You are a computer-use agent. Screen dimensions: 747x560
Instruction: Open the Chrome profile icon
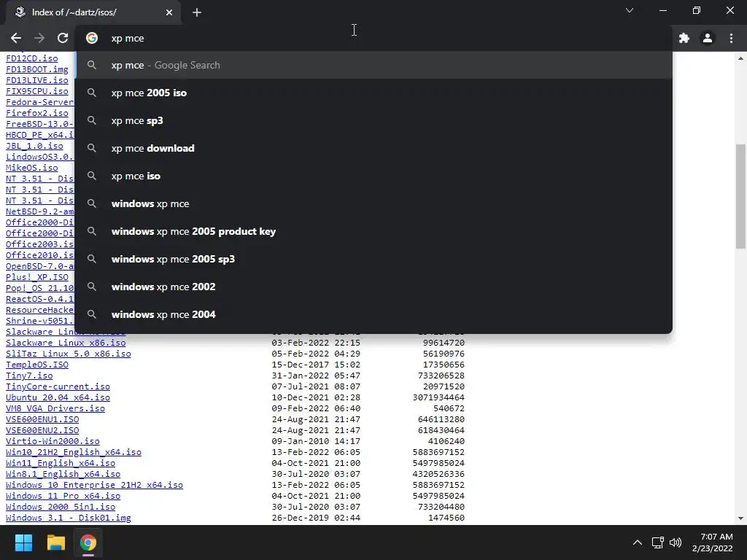pyautogui.click(x=708, y=38)
